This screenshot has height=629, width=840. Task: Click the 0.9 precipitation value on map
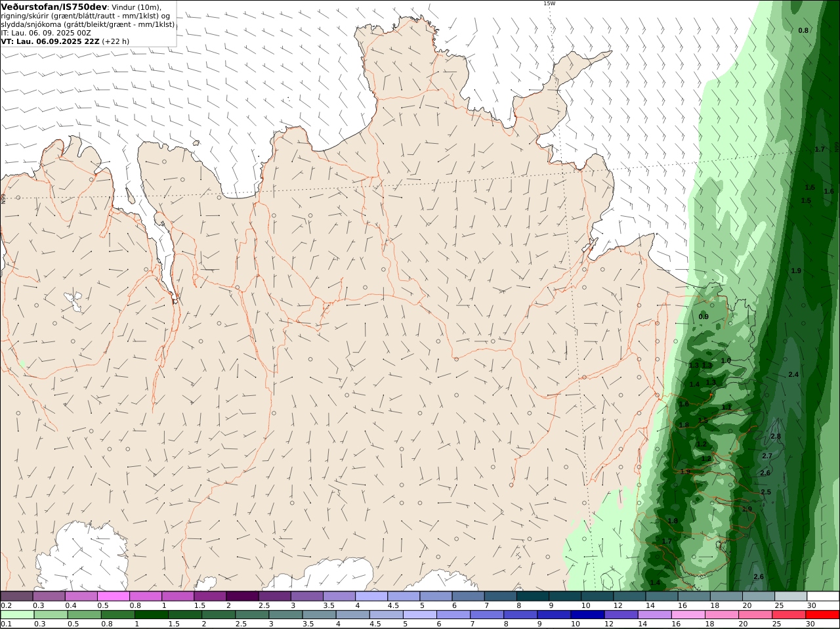click(703, 316)
